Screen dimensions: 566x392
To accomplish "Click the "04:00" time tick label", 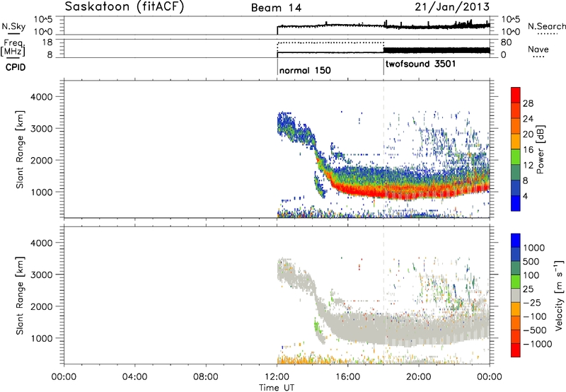I will click(134, 377).
